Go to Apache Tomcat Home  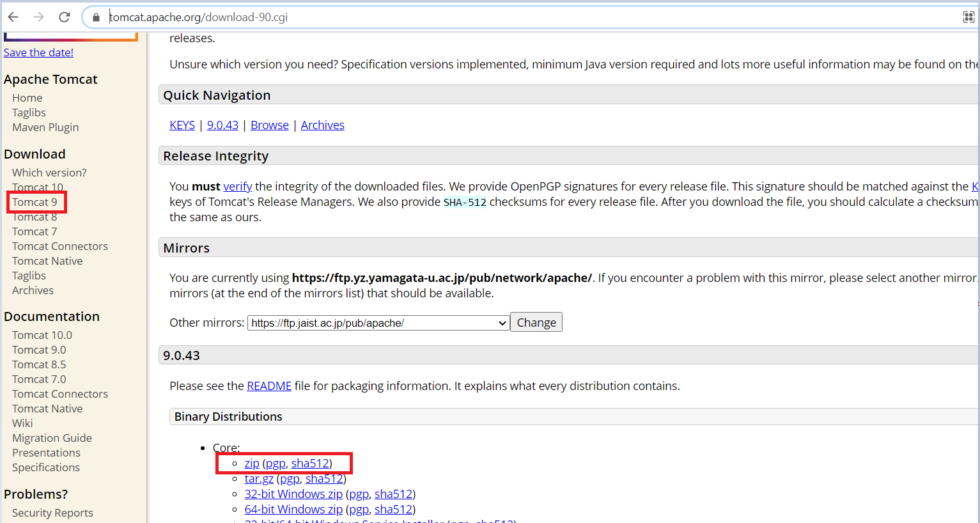coord(27,98)
